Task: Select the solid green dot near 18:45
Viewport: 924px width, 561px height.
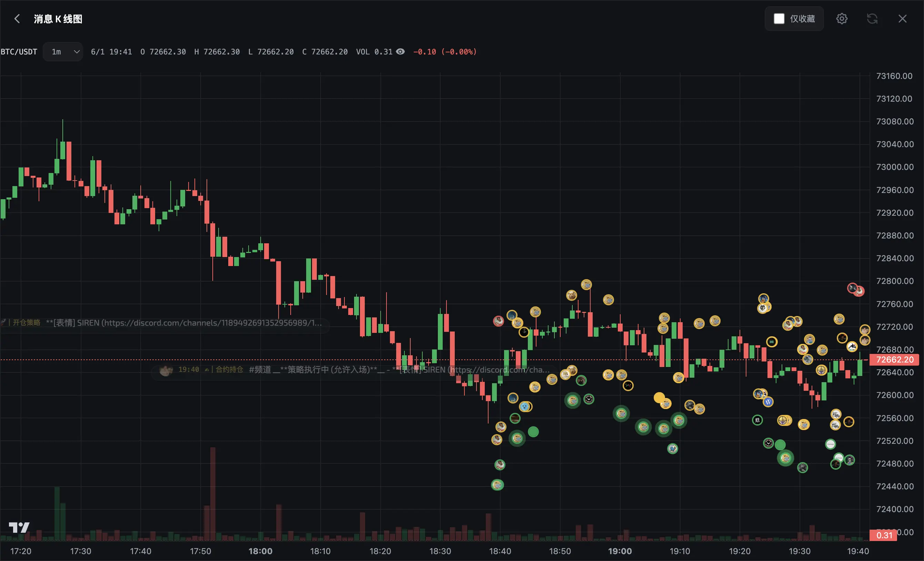Action: [533, 432]
